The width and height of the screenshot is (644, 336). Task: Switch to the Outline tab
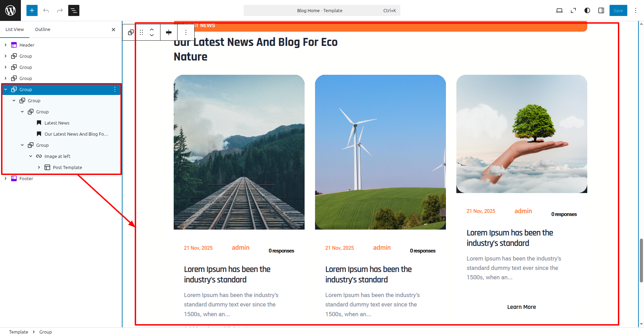[x=42, y=30]
